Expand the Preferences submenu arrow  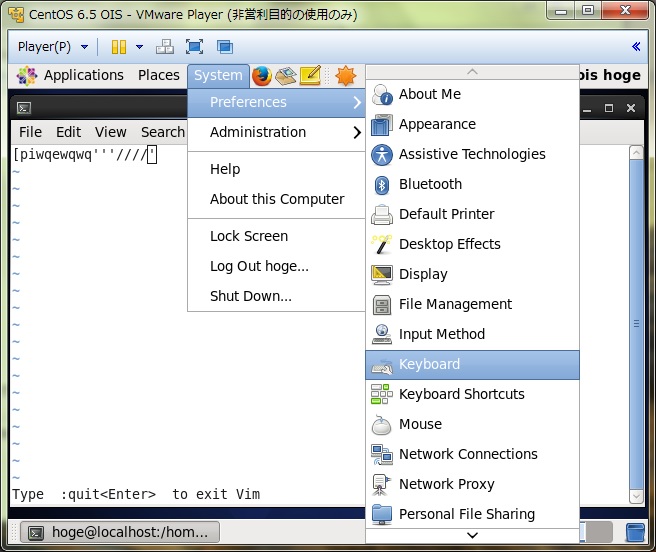click(x=357, y=102)
